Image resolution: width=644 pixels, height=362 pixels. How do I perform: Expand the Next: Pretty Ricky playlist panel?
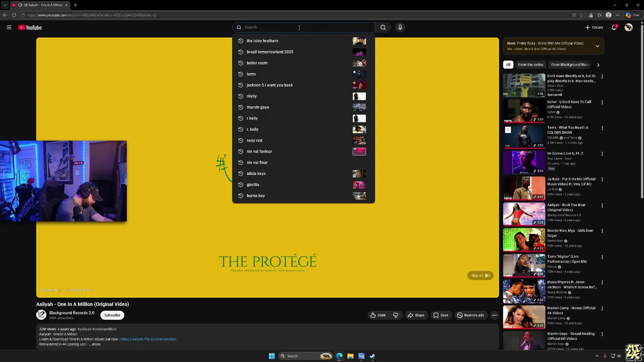(597, 46)
